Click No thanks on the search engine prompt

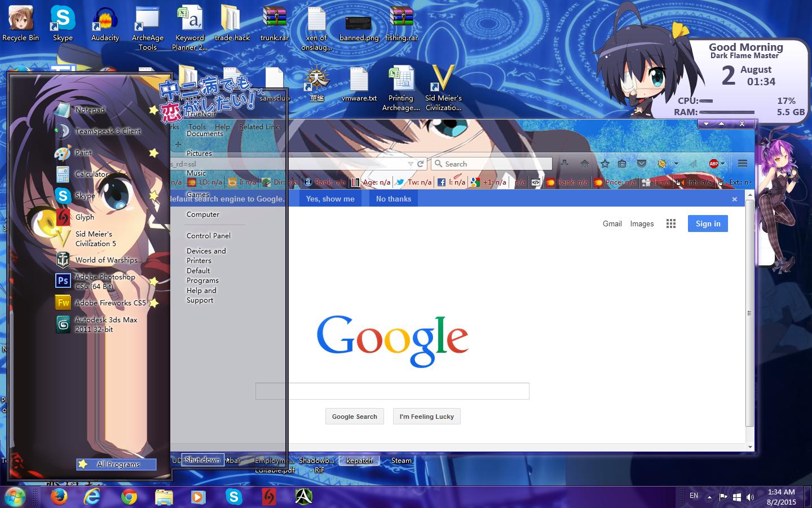[x=393, y=199]
